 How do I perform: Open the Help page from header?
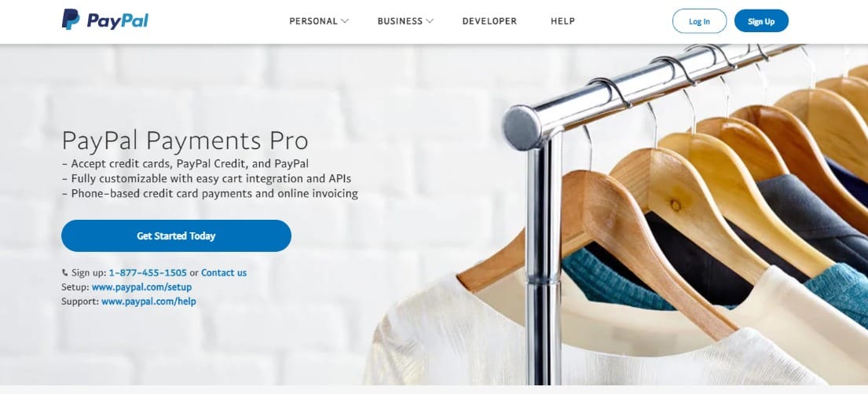click(562, 21)
